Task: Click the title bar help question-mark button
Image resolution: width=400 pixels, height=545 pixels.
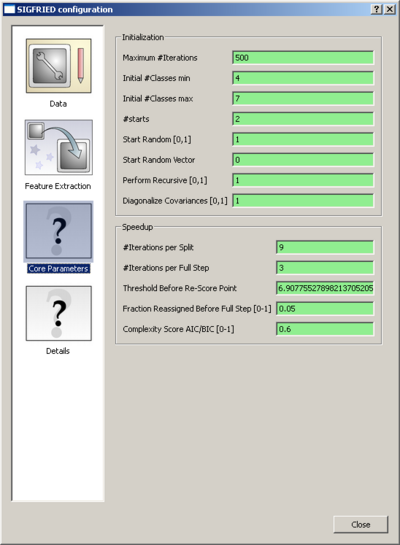Action: (x=377, y=9)
